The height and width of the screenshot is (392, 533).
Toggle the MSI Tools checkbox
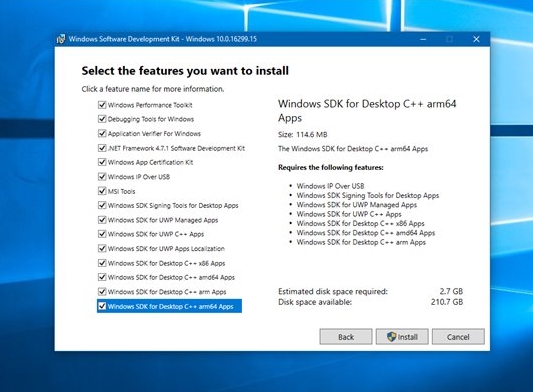[x=102, y=191]
